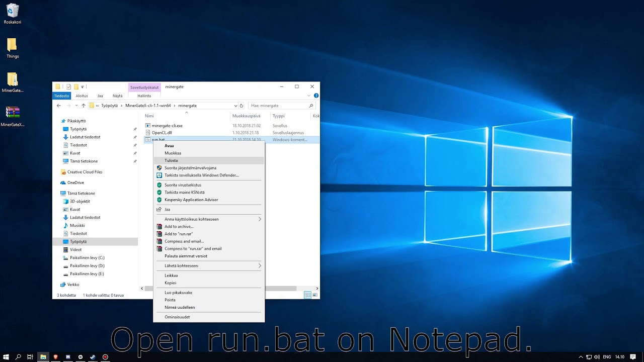Choose Ominaisuudet in context menu
644x362 pixels.
(208, 317)
